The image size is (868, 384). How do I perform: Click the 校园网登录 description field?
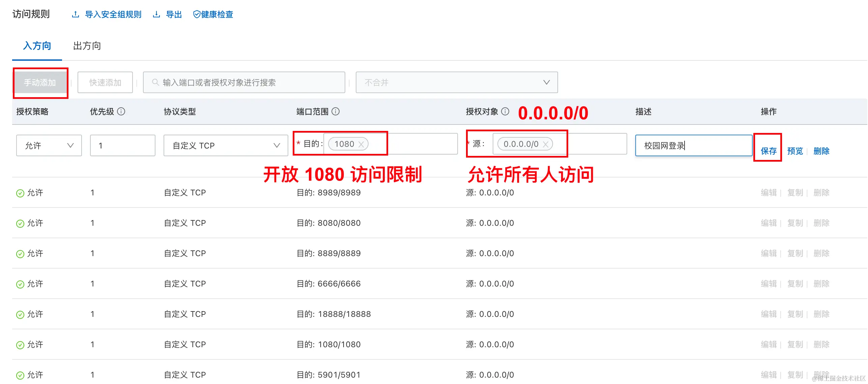point(693,145)
